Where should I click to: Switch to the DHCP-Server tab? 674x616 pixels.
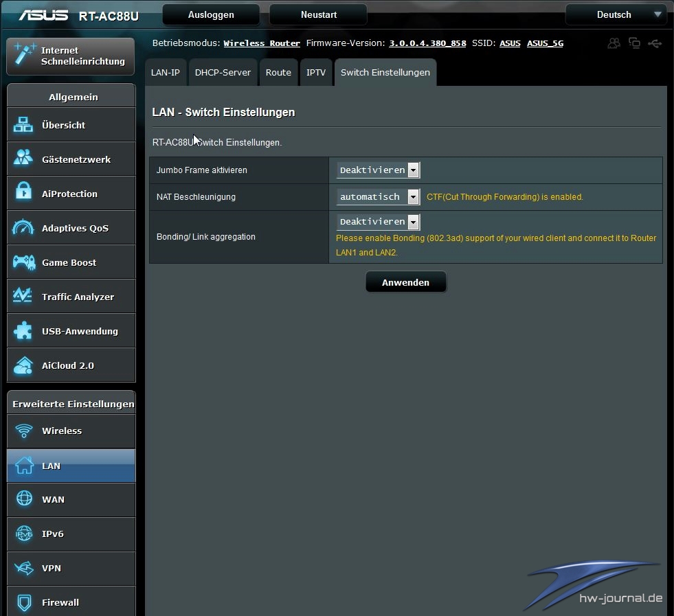pos(223,72)
